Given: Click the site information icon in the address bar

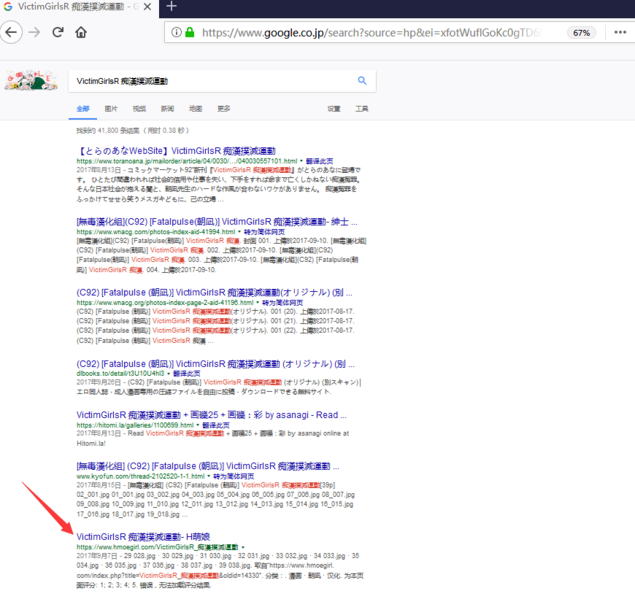Looking at the screenshot, I should 174,32.
